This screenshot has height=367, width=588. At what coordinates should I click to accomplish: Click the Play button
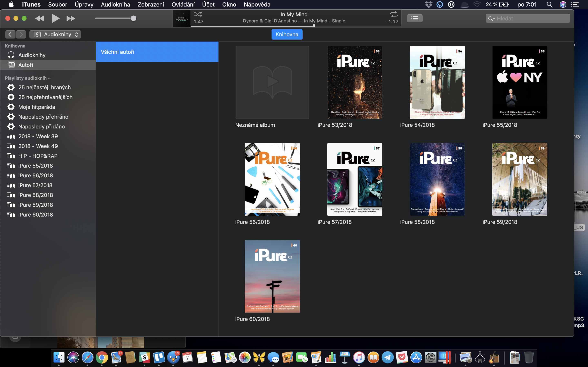coord(55,18)
